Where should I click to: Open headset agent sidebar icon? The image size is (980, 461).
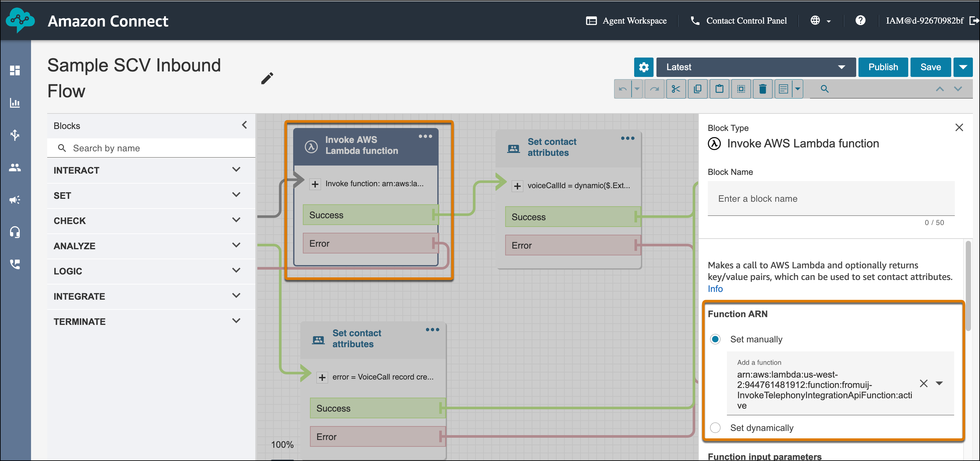(x=15, y=232)
